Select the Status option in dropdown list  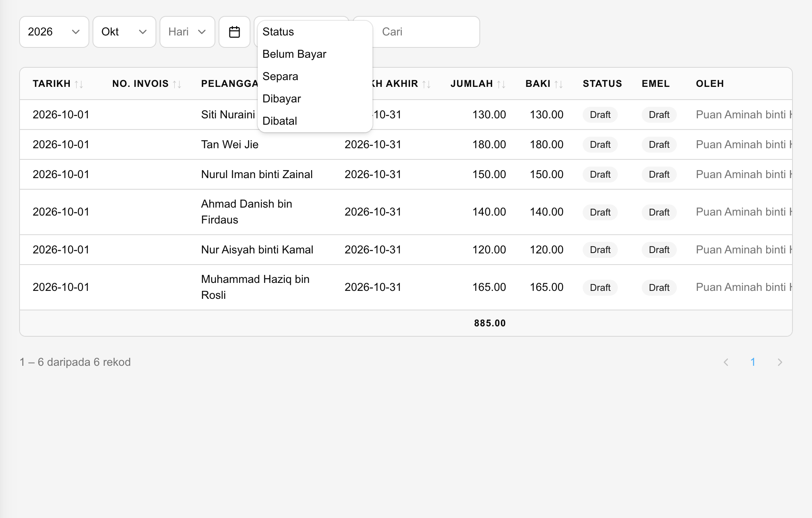315,32
